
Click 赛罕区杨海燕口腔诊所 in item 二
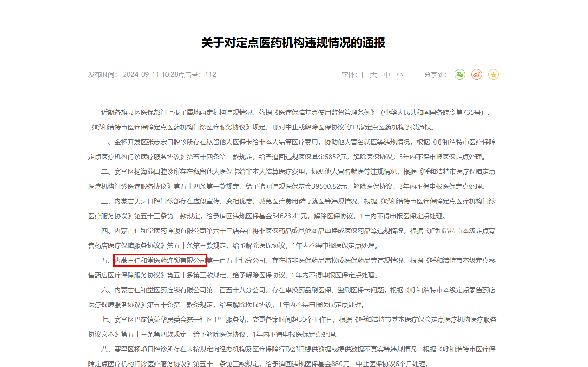[147, 172]
